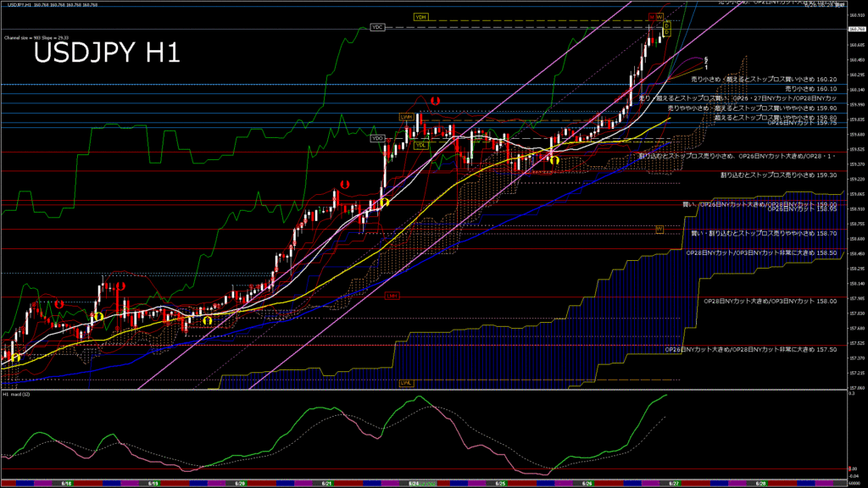The height and width of the screenshot is (488, 868).
Task: Click the red M marker near the current candle
Action: click(652, 18)
